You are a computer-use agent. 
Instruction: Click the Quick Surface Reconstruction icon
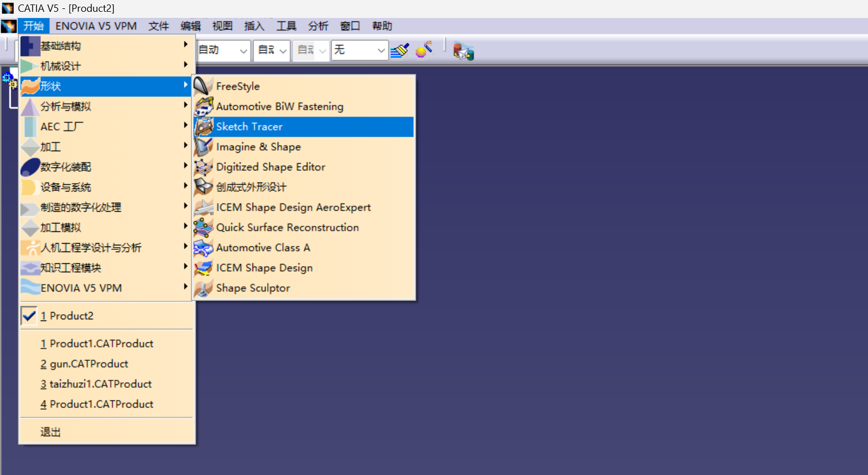[x=203, y=227]
